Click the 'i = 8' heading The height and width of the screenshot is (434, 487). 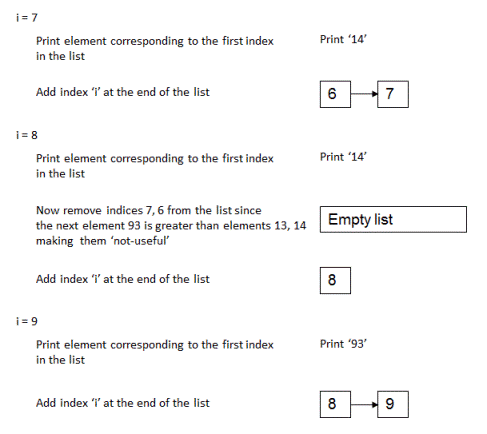(27, 135)
